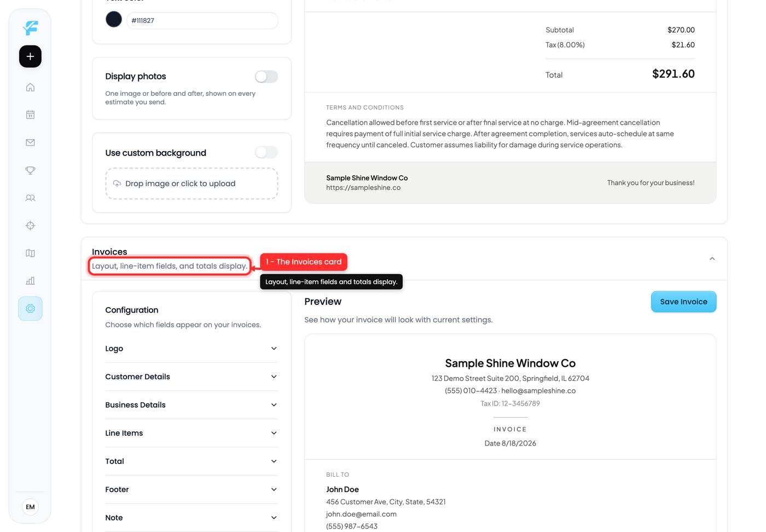Image resolution: width=766 pixels, height=532 pixels.
Task: Expand the Note configuration row
Action: (x=191, y=518)
